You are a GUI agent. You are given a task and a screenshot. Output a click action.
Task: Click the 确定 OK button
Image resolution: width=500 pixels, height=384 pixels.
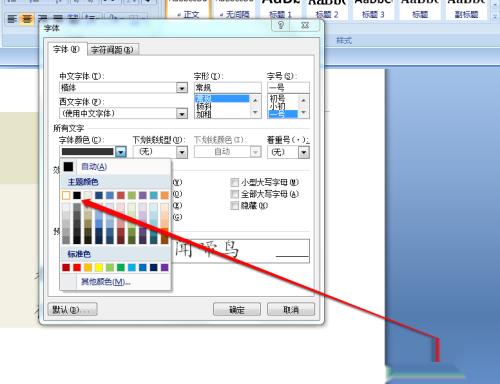237,310
